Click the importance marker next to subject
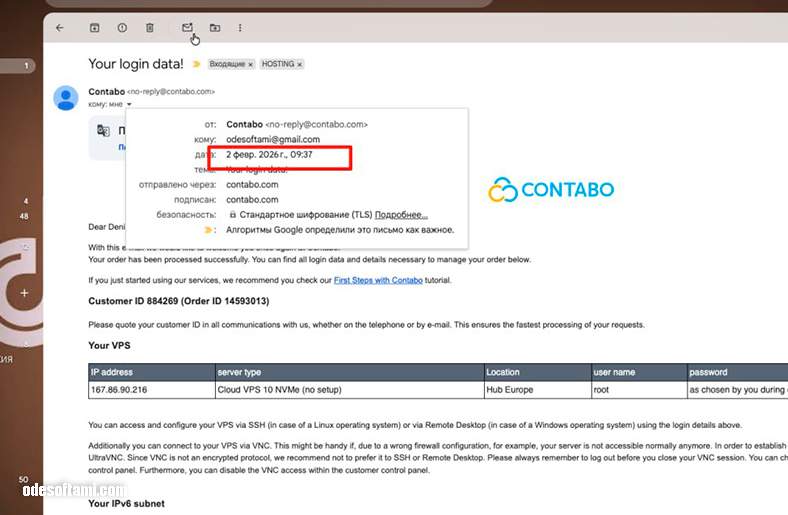The width and height of the screenshot is (788, 515). point(196,64)
